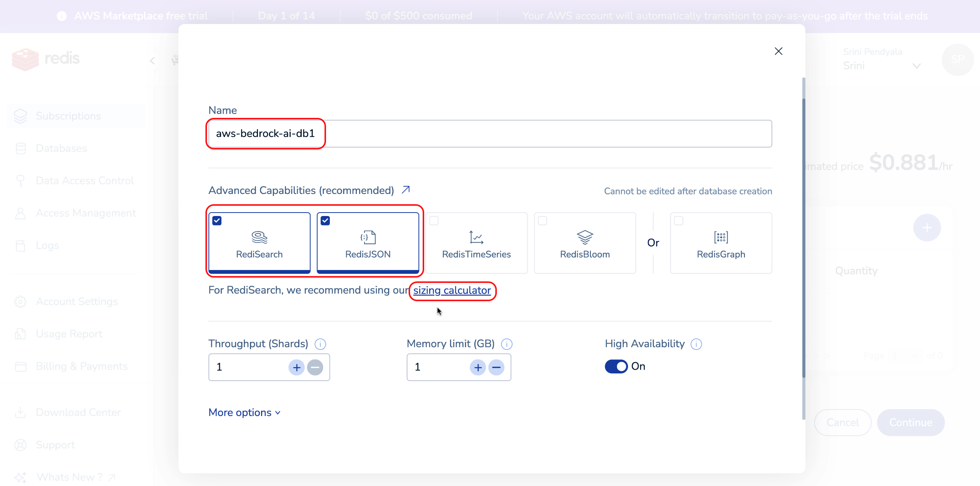Uncheck the RediSearch capability checkbox
The image size is (980, 486).
click(217, 220)
